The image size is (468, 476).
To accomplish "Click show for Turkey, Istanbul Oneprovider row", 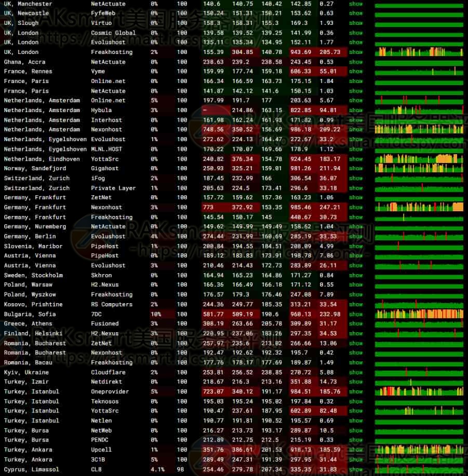I will click(356, 391).
